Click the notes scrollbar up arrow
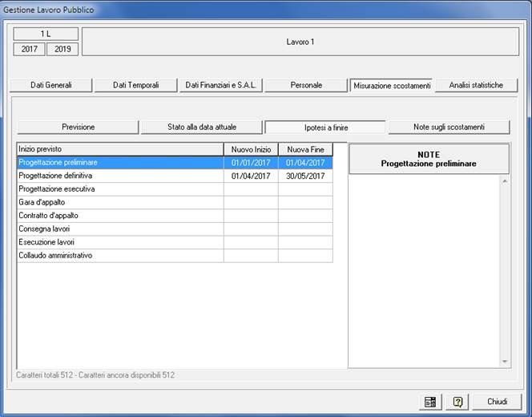Screen dimensions: 532x417 pyautogui.click(x=504, y=180)
